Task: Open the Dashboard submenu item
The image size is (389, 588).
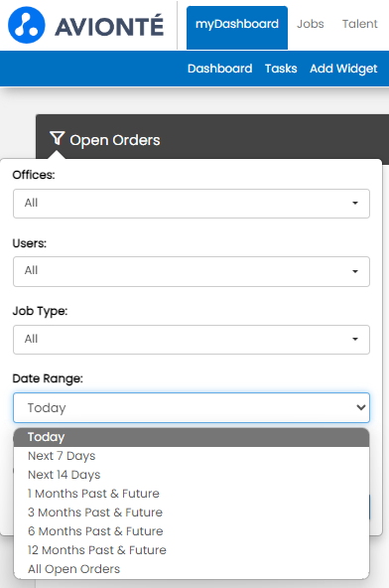Action: pos(219,69)
